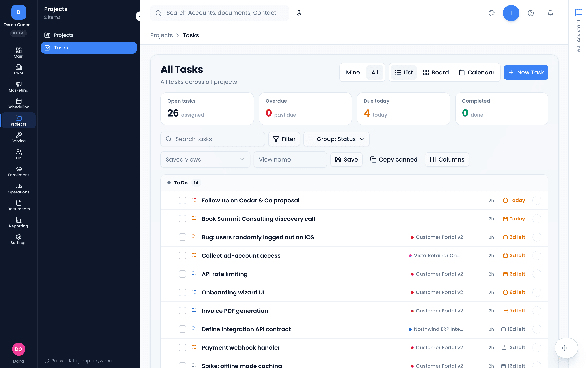588x368 pixels.
Task: Click the Open tasks summary card
Action: click(x=207, y=109)
